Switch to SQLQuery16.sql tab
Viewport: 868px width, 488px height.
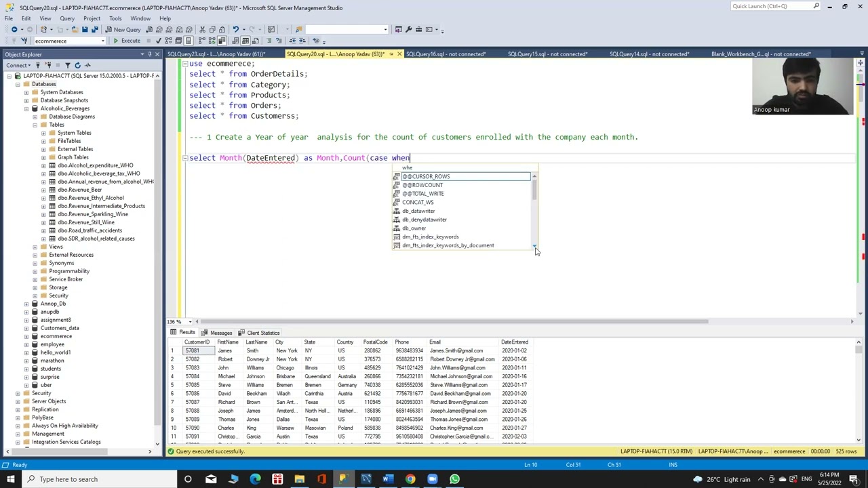point(446,54)
